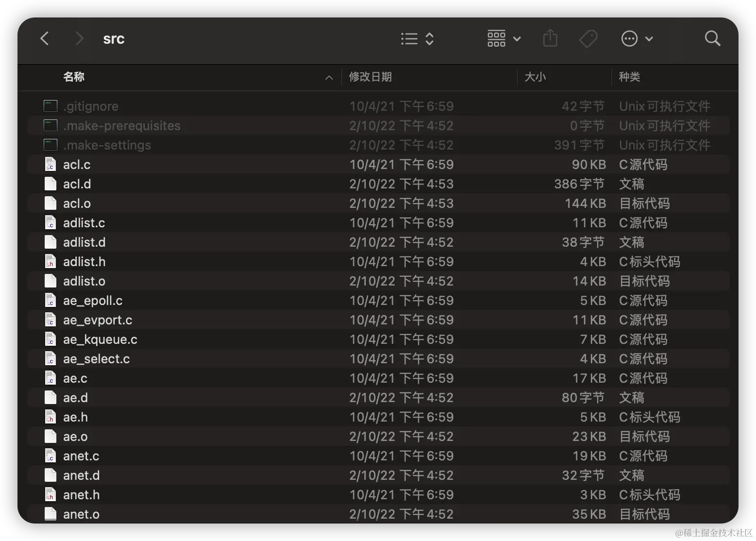Open the list view switcher

pos(417,39)
